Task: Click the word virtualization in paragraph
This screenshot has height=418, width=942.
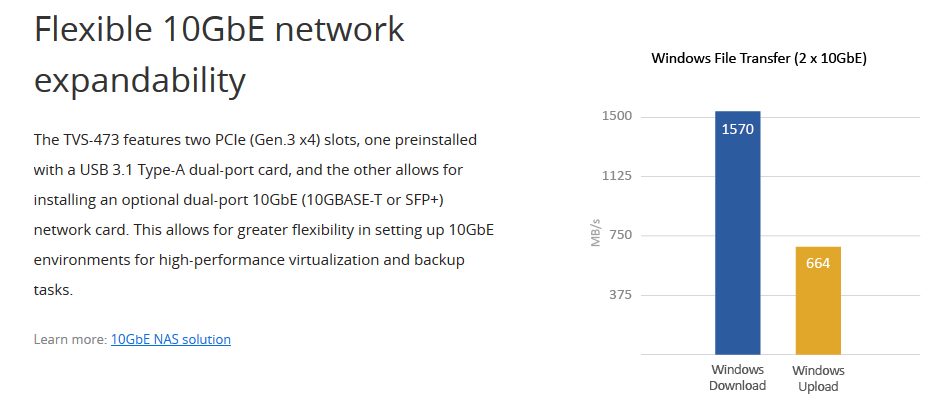Action: click(338, 260)
